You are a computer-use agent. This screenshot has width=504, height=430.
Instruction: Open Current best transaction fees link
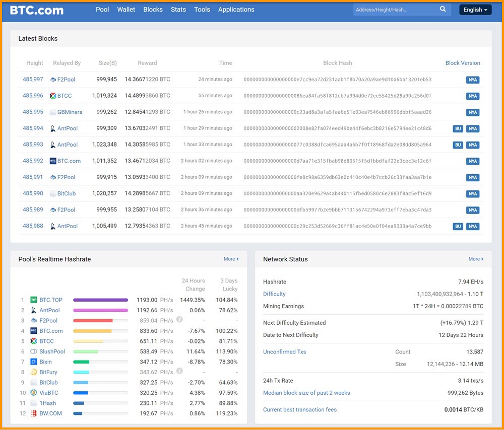coord(300,409)
